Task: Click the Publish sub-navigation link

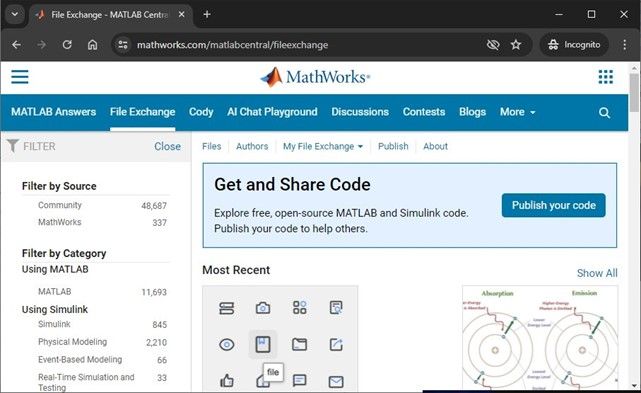Action: click(393, 146)
